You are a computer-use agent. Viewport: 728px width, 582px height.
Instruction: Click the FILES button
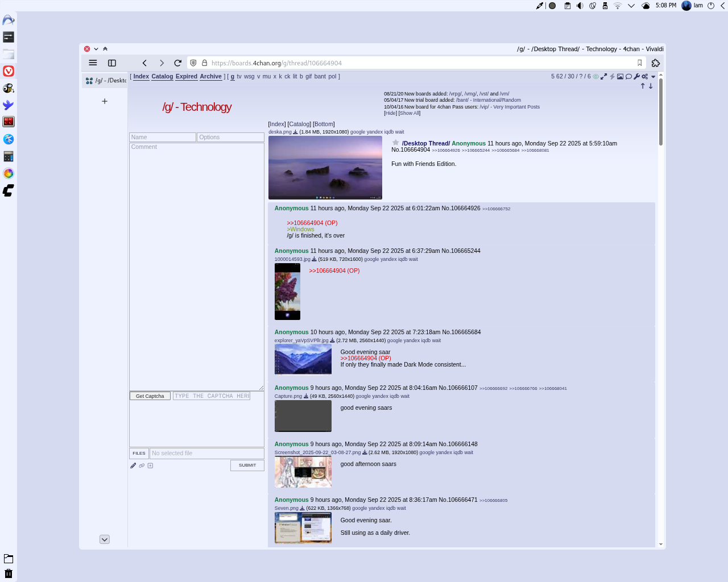(x=139, y=454)
